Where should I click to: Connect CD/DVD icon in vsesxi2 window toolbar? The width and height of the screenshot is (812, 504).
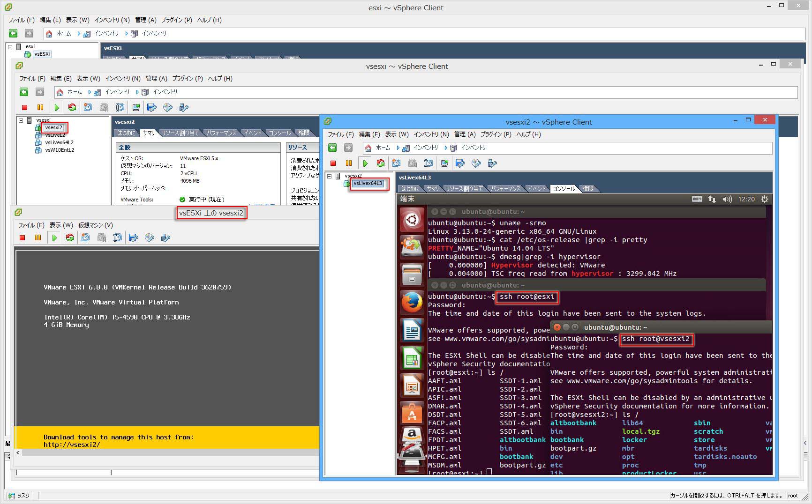click(476, 163)
